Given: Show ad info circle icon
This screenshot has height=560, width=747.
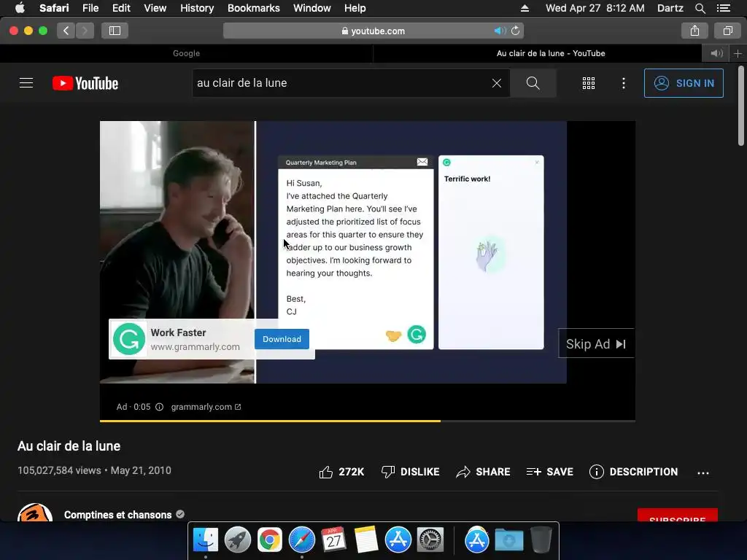Looking at the screenshot, I should tap(160, 407).
